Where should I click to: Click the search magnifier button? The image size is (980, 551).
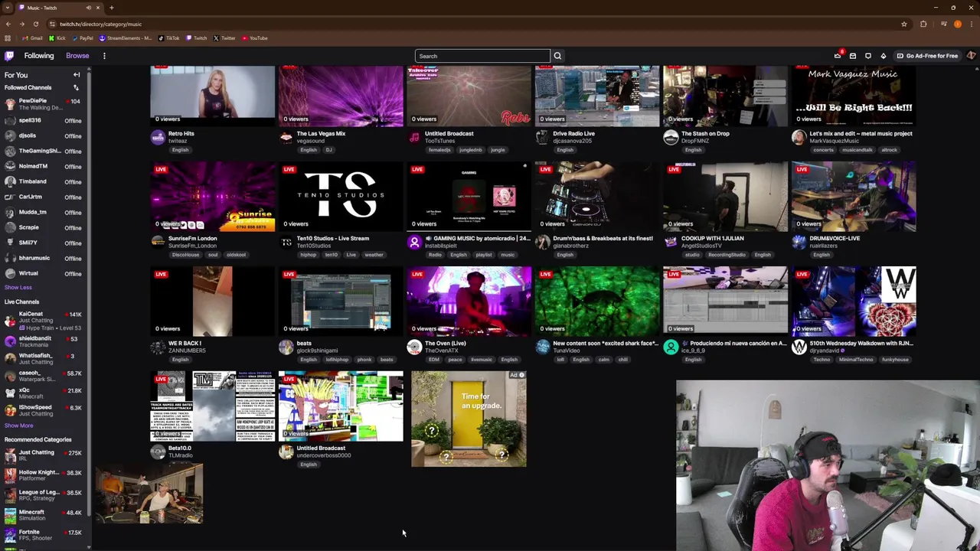(x=557, y=56)
